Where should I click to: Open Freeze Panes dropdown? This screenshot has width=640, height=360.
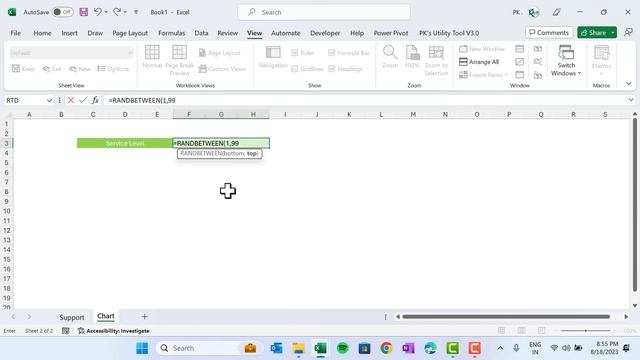coord(483,75)
